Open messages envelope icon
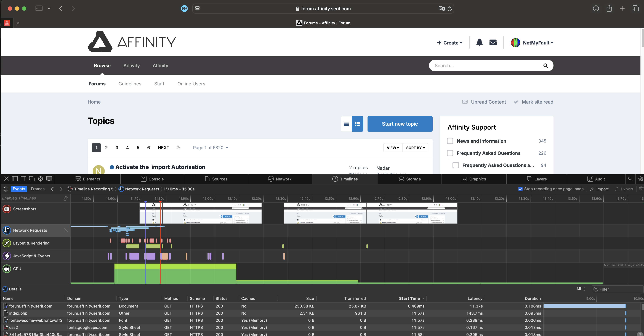This screenshot has width=644, height=336. coord(493,42)
